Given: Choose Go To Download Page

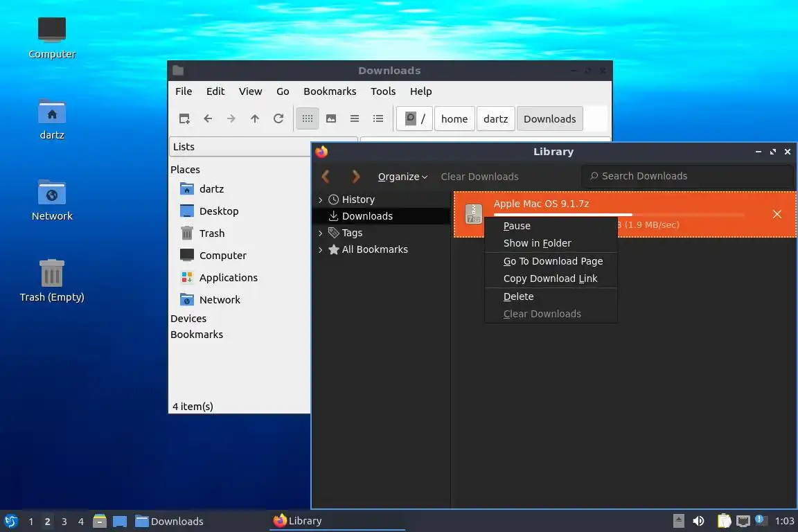Looking at the screenshot, I should (551, 261).
